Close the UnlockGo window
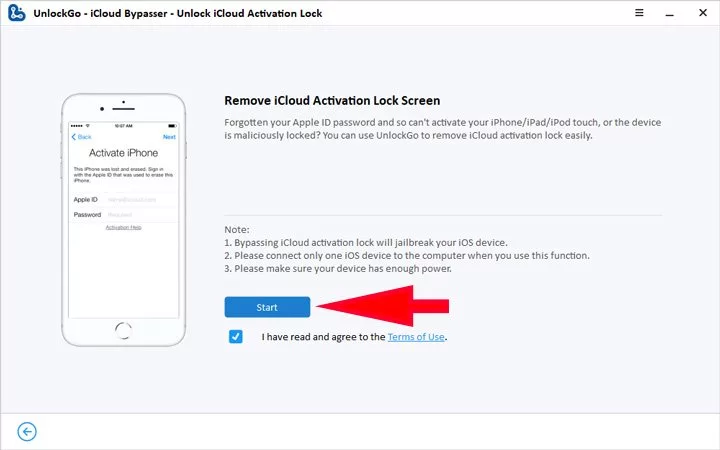The width and height of the screenshot is (720, 450). [703, 13]
